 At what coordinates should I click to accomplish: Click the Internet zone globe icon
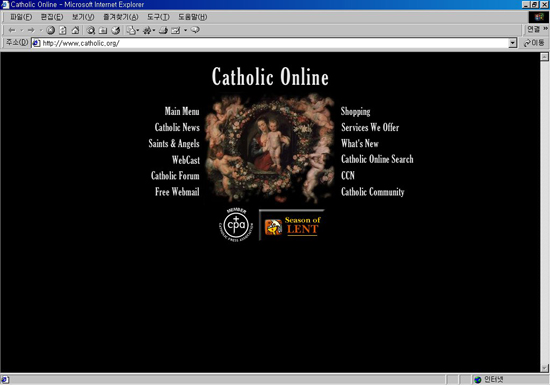point(477,379)
